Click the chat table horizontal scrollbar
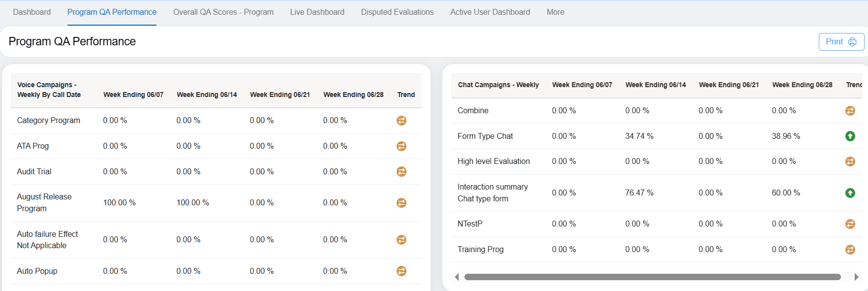Viewport: 868px width, 291px height. (652, 277)
